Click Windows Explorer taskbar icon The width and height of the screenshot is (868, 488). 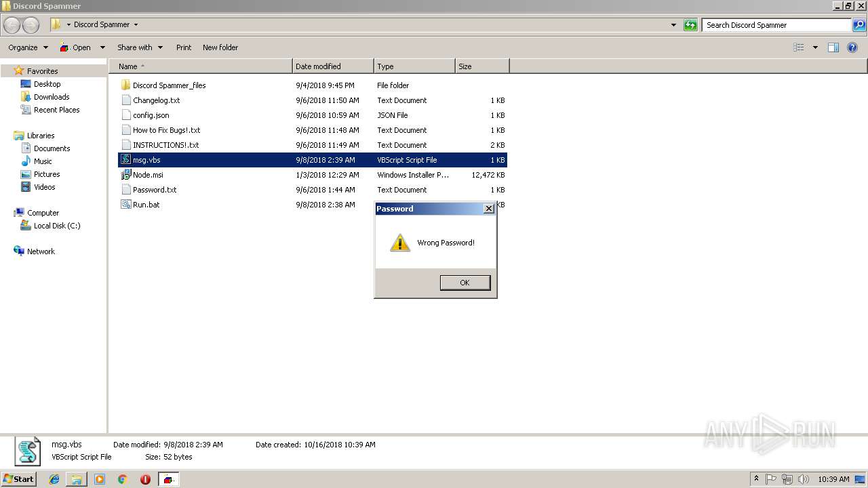[x=77, y=479]
